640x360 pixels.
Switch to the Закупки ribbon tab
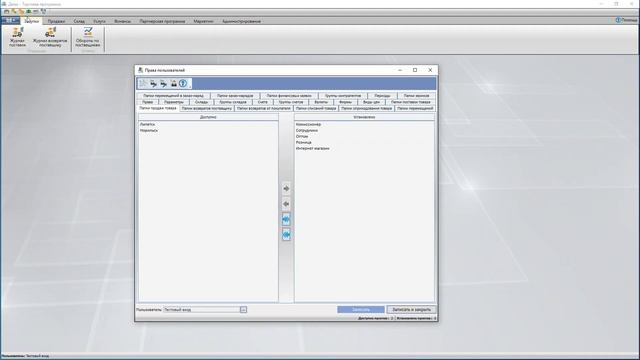click(x=31, y=21)
